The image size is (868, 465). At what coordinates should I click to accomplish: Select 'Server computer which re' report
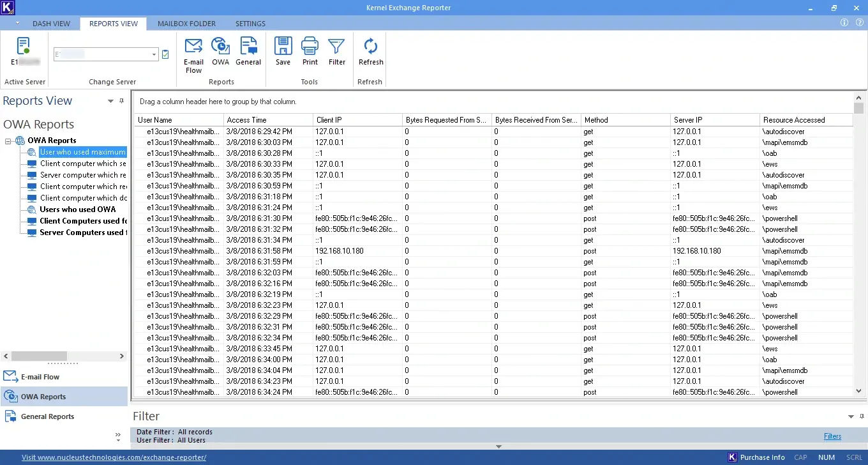[83, 175]
